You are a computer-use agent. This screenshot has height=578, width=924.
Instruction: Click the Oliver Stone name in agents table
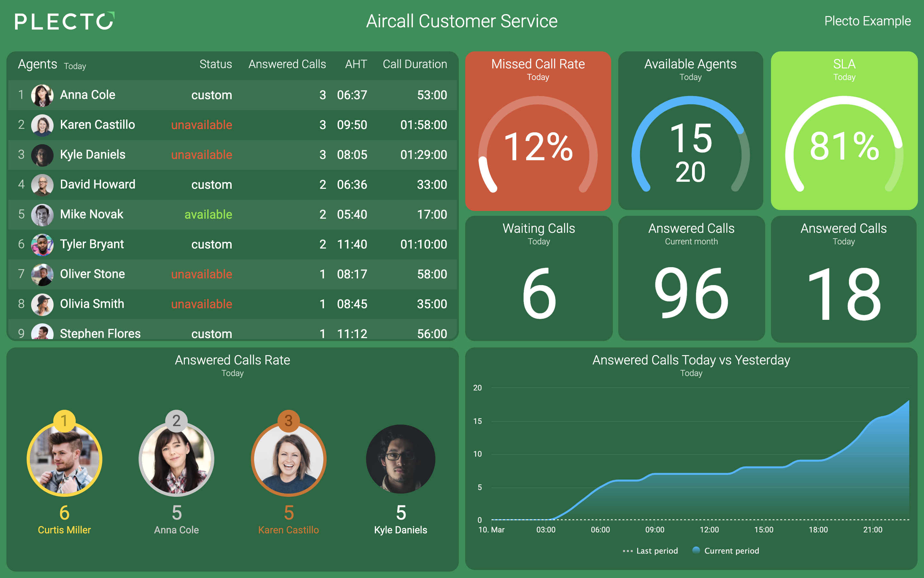[92, 274]
